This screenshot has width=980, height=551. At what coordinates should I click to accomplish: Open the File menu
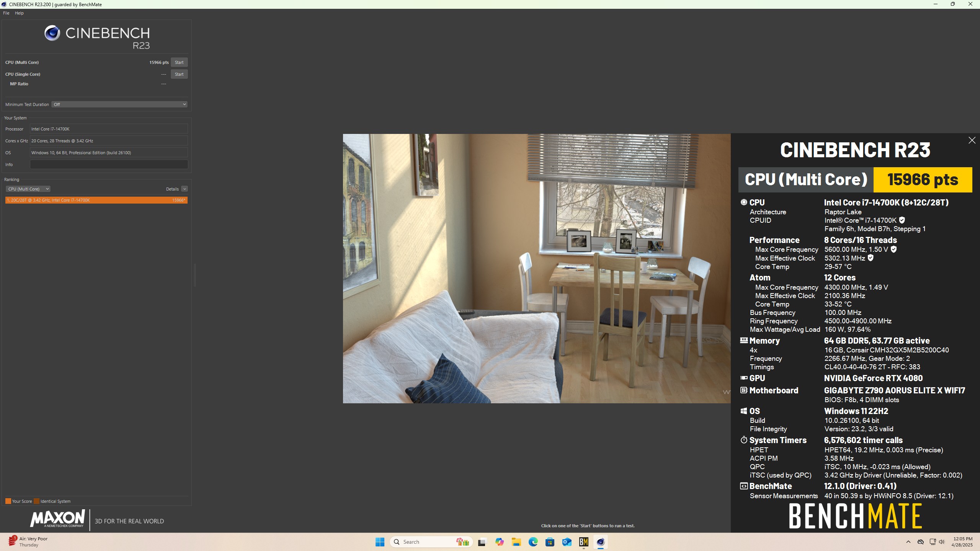pos(6,13)
